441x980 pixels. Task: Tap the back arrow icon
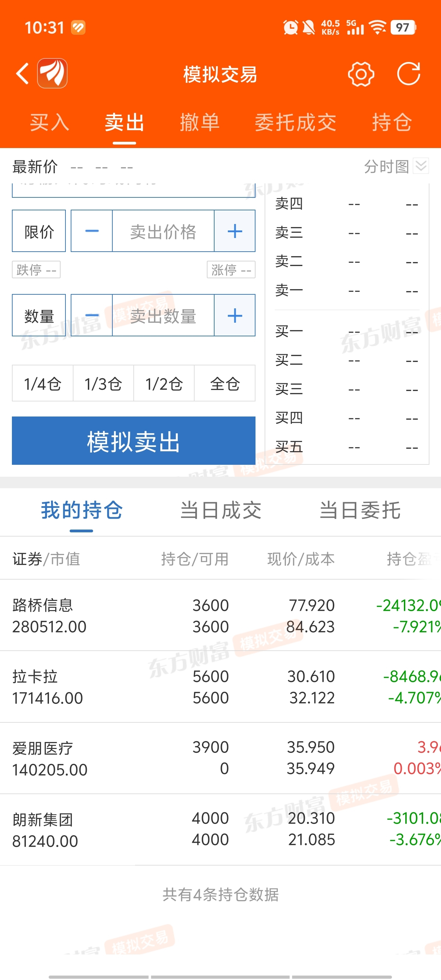click(x=22, y=73)
